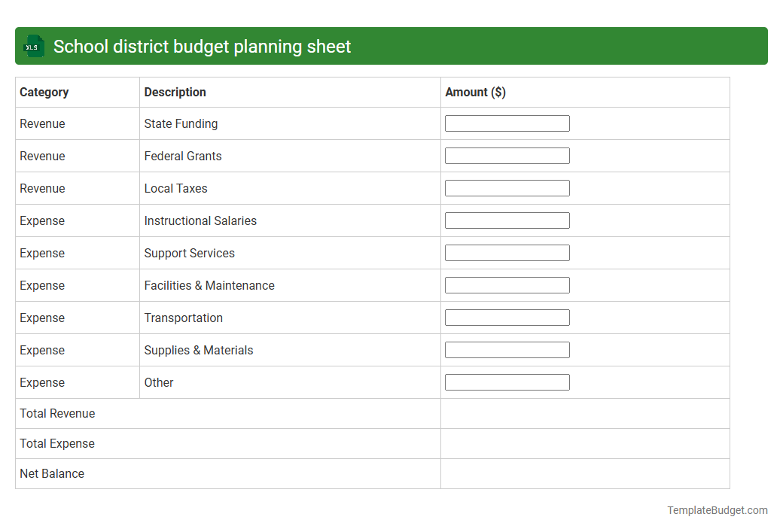Click the Supplies & Materials amount input box
Screen dimensions: 783x532
(507, 349)
